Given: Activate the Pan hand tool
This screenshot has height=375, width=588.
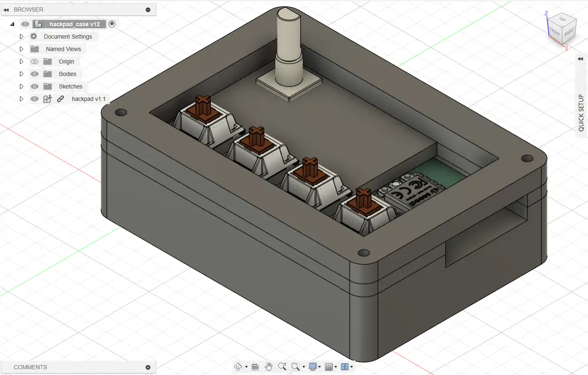Looking at the screenshot, I should click(269, 366).
